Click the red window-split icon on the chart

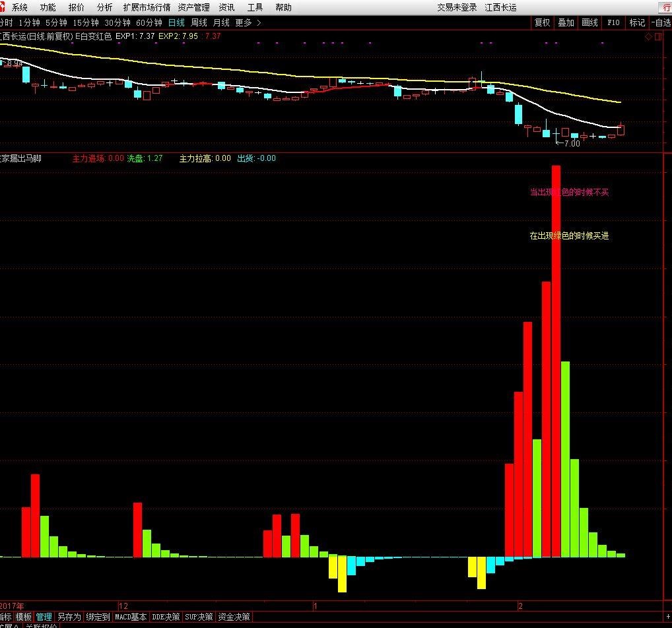pos(658,37)
